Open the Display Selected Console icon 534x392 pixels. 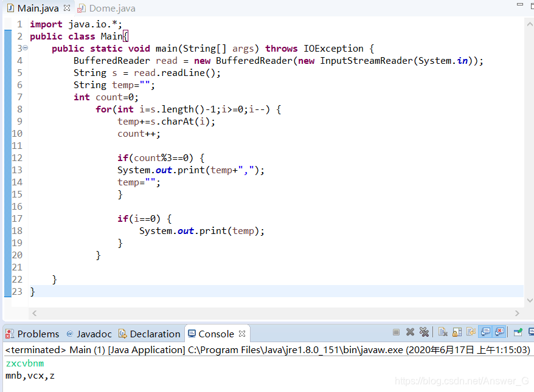pos(531,332)
